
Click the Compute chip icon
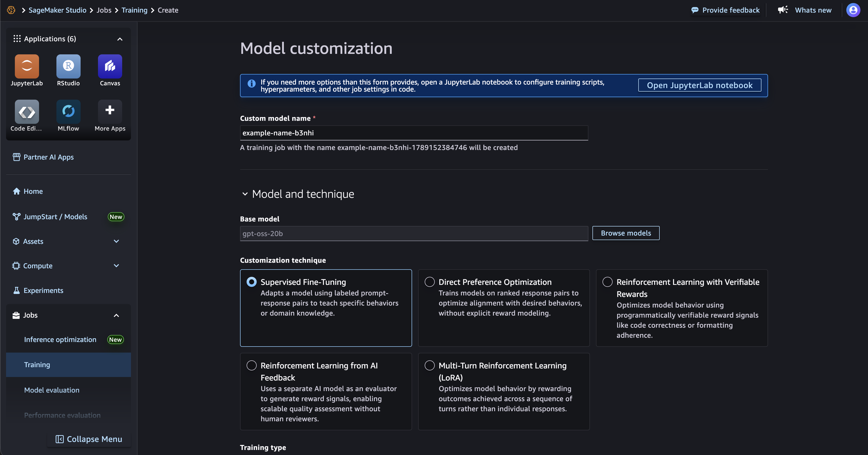pos(16,266)
